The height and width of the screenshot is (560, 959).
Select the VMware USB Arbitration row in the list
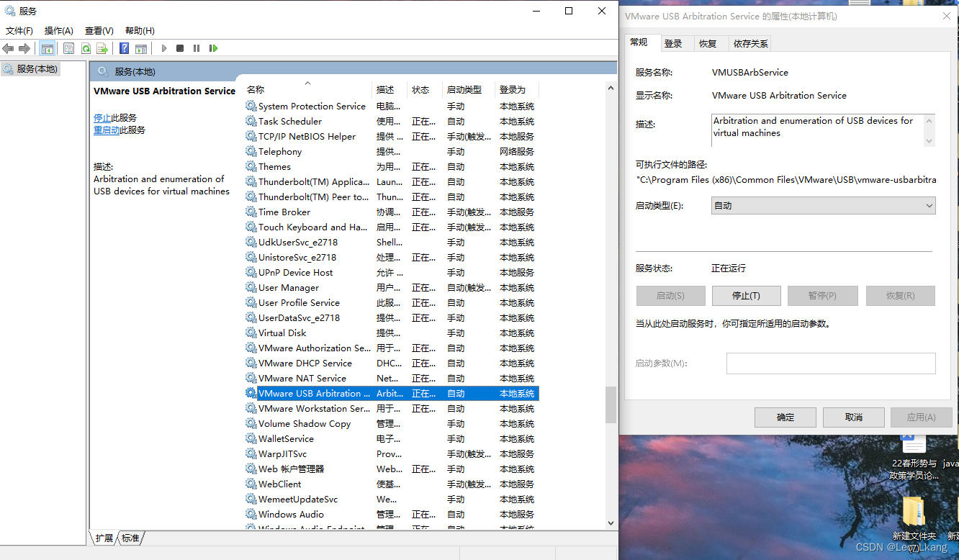[x=391, y=393]
